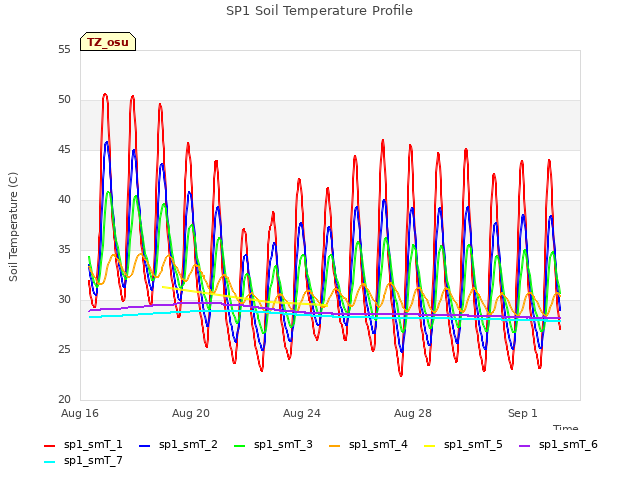Click the Aug 20 x-axis label
The image size is (640, 480).
click(191, 413)
